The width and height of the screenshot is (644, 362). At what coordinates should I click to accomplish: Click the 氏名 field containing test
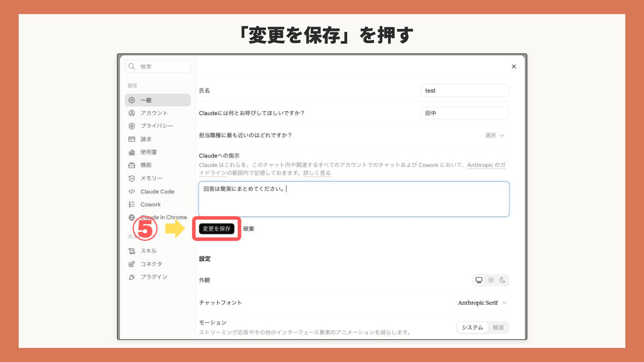465,90
